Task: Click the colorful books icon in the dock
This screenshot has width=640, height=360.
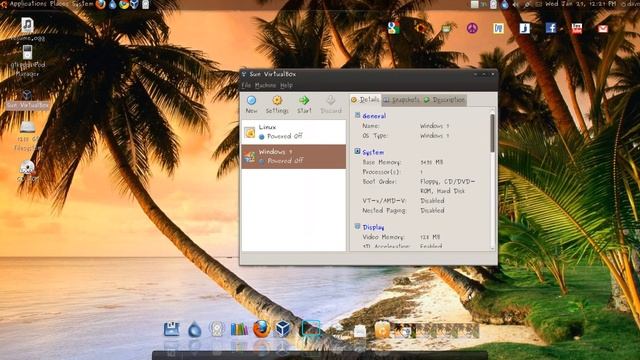Action: click(x=239, y=329)
